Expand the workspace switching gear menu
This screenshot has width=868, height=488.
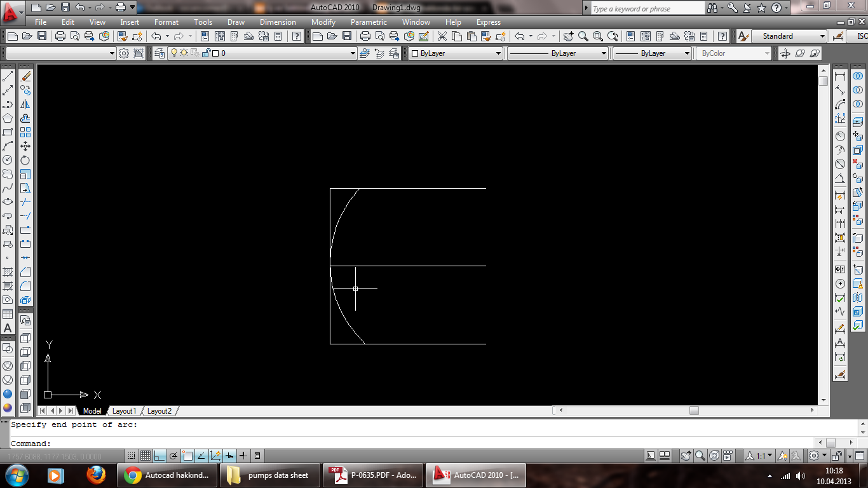pos(817,456)
